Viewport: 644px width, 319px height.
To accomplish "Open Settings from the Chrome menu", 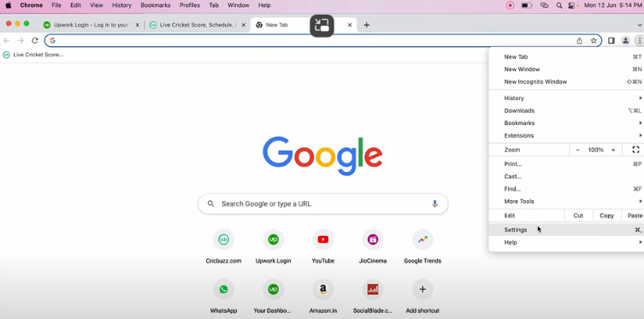I will (x=566, y=230).
